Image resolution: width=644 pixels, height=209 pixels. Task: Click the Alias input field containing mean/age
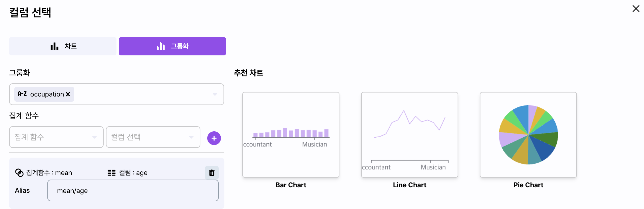tap(133, 190)
